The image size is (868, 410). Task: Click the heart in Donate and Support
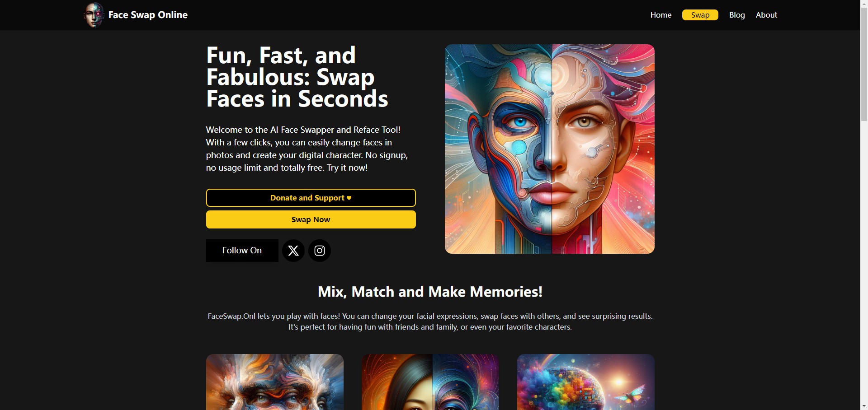(349, 198)
